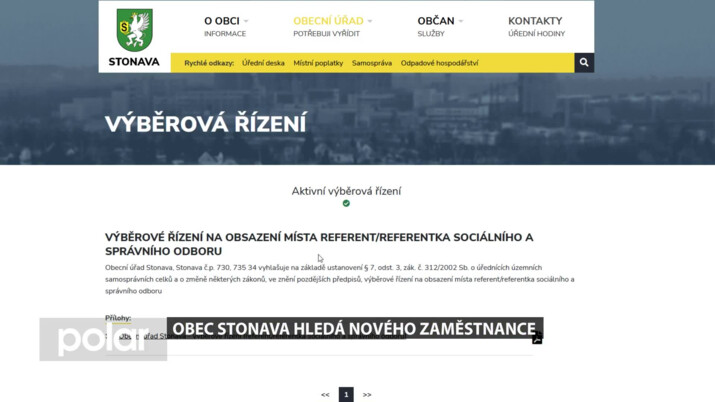Select page 1 in pagination
Viewport: 715px width, 402px height.
coord(346,395)
